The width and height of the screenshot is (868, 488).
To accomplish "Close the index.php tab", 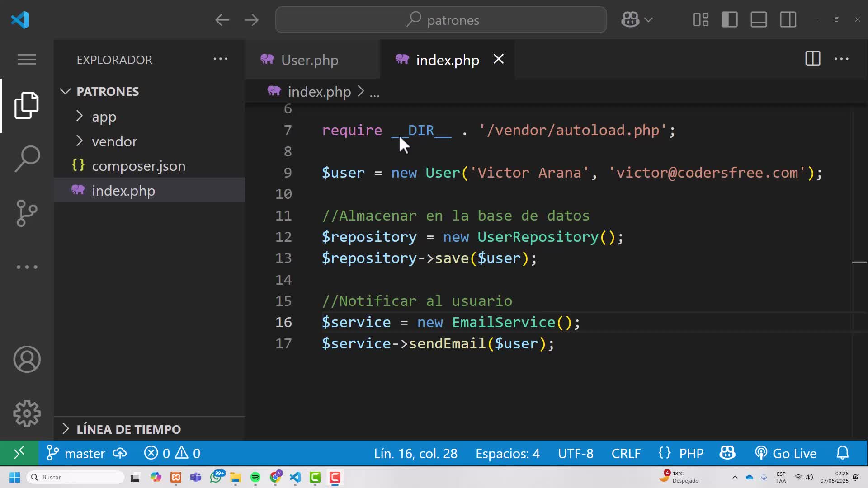I will coord(499,59).
